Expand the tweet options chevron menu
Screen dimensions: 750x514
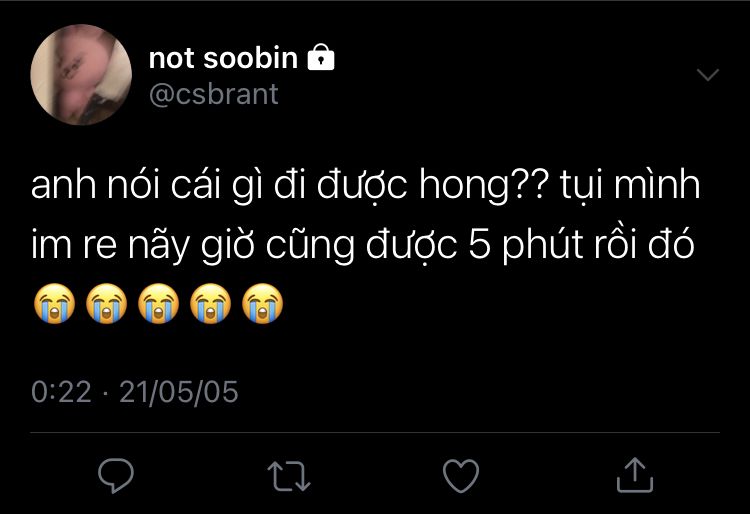[707, 76]
